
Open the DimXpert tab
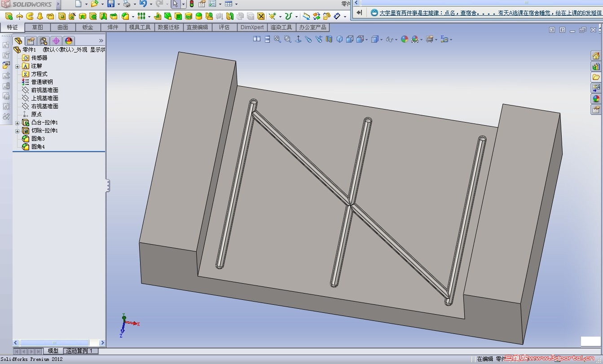252,27
